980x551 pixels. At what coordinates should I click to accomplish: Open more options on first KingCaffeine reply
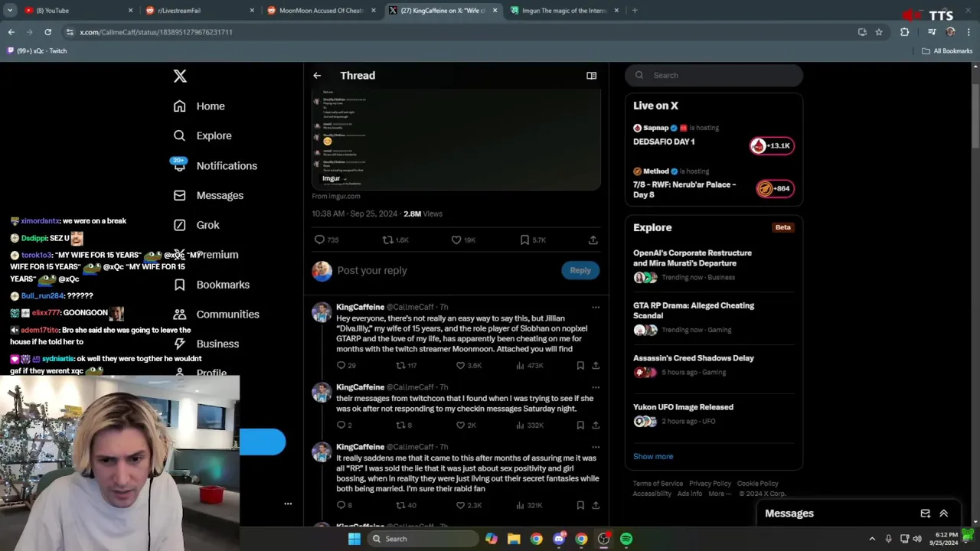596,307
